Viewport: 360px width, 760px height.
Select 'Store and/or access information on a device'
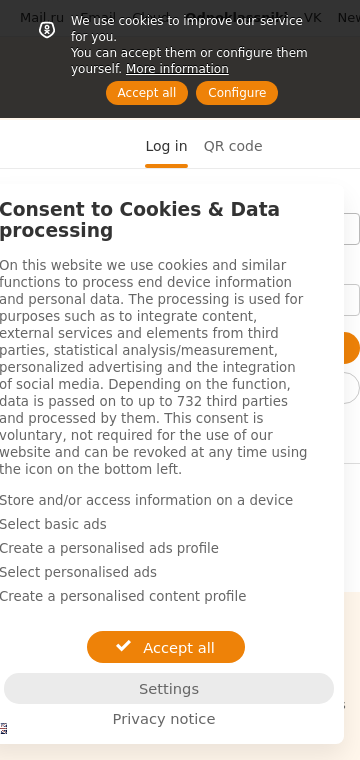point(146,500)
